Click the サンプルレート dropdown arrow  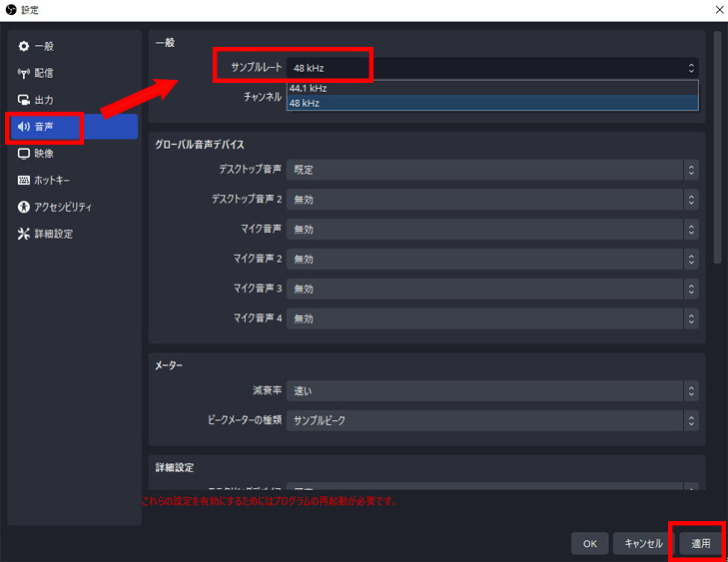[691, 68]
